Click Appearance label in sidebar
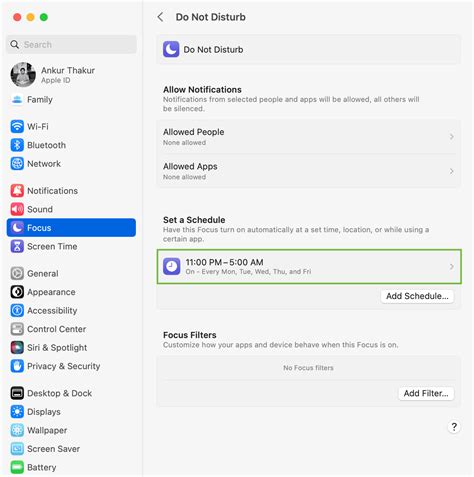474x477 pixels. point(51,292)
